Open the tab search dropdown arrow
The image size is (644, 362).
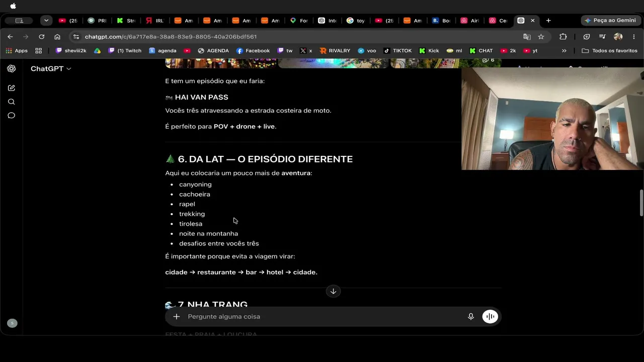coord(46,21)
